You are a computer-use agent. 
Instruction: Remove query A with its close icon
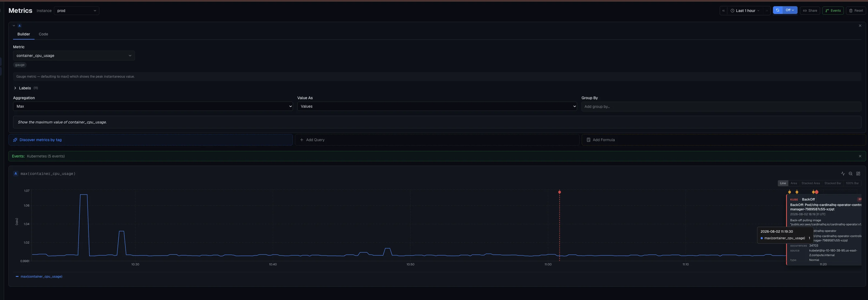pyautogui.click(x=860, y=26)
